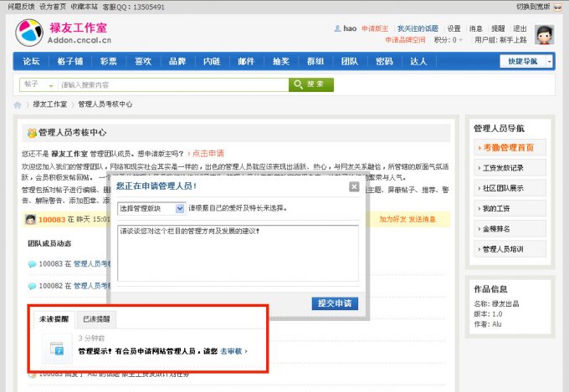Close the 申请管理人员 dialog
This screenshot has width=569, height=392.
(354, 186)
